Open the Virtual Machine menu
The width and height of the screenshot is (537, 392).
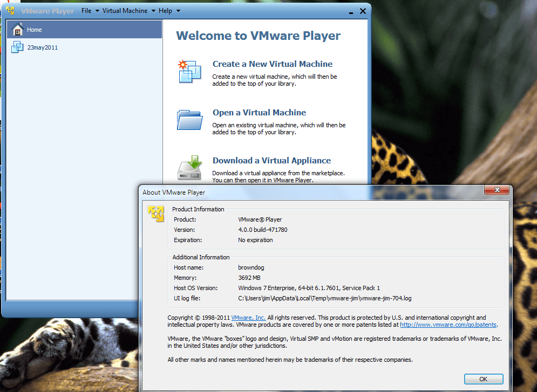click(125, 11)
